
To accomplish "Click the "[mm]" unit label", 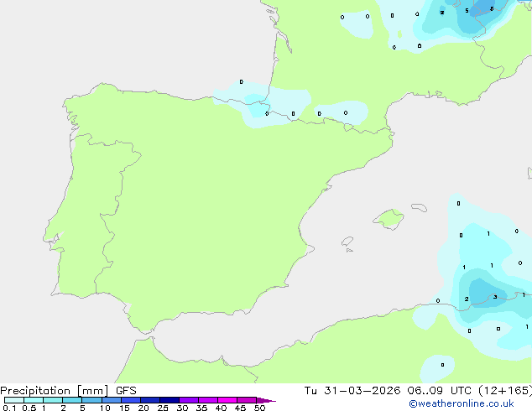I will point(92,391).
